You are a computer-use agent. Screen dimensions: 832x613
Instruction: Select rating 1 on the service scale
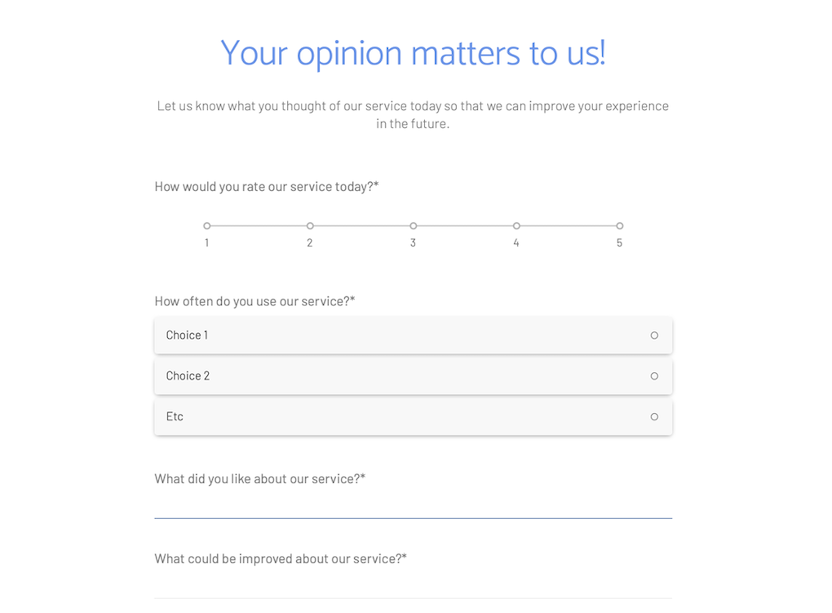click(x=207, y=225)
